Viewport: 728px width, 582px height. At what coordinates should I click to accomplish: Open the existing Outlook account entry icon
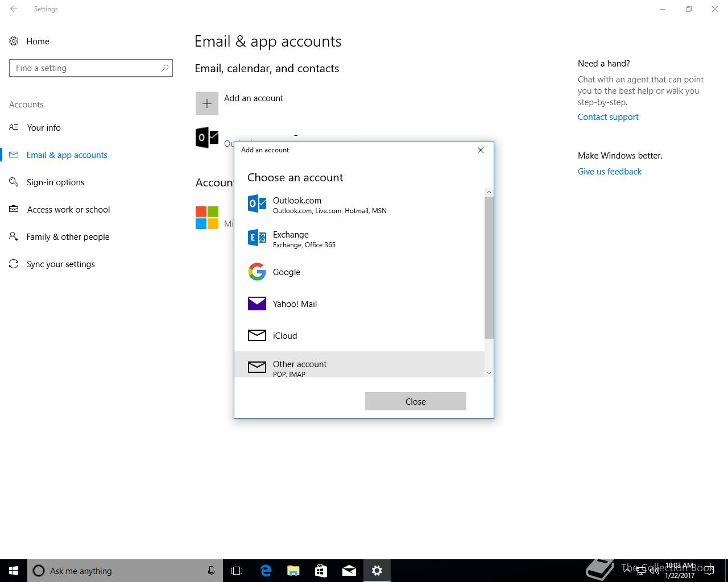(207, 138)
